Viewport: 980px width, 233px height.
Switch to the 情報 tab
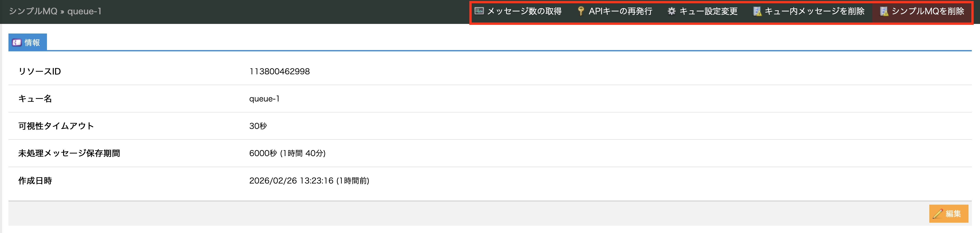coord(28,43)
